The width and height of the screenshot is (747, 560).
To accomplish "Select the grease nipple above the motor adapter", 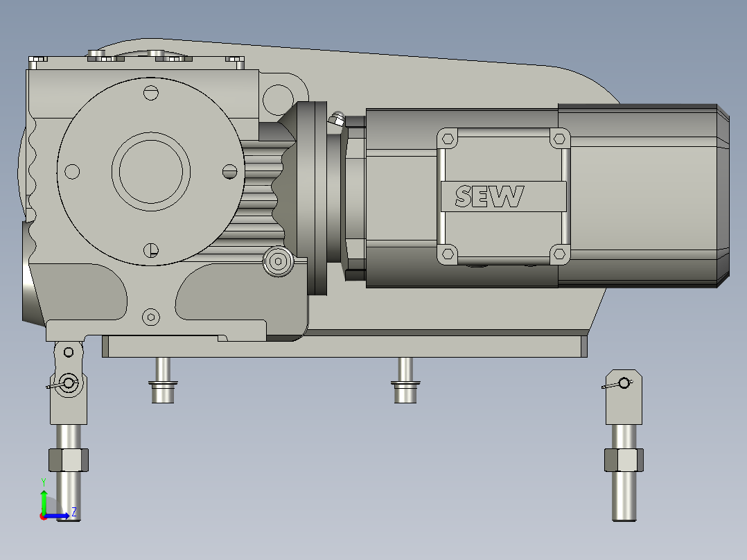I will tap(337, 119).
